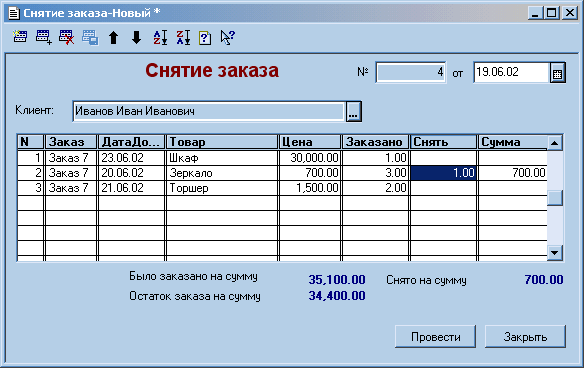Click the 700.00 cell in Сумма column
584x368 pixels.
coord(512,173)
